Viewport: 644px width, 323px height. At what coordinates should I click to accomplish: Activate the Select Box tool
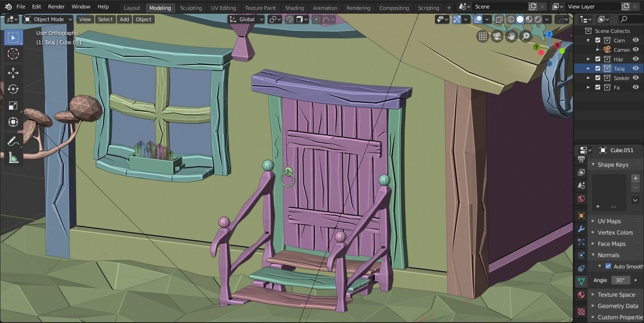[x=13, y=38]
